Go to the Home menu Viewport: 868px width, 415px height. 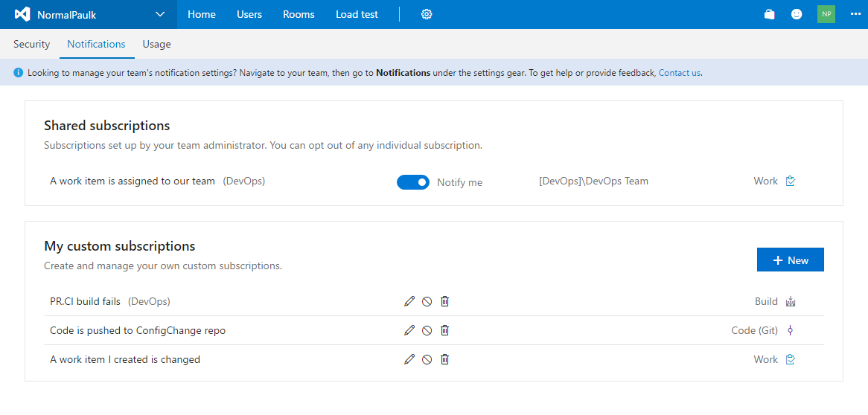point(202,14)
